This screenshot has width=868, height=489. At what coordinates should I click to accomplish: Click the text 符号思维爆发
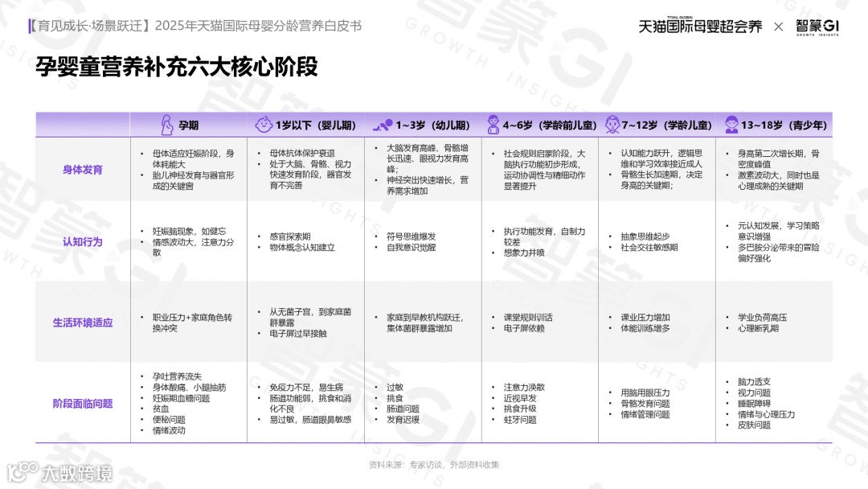coord(411,236)
